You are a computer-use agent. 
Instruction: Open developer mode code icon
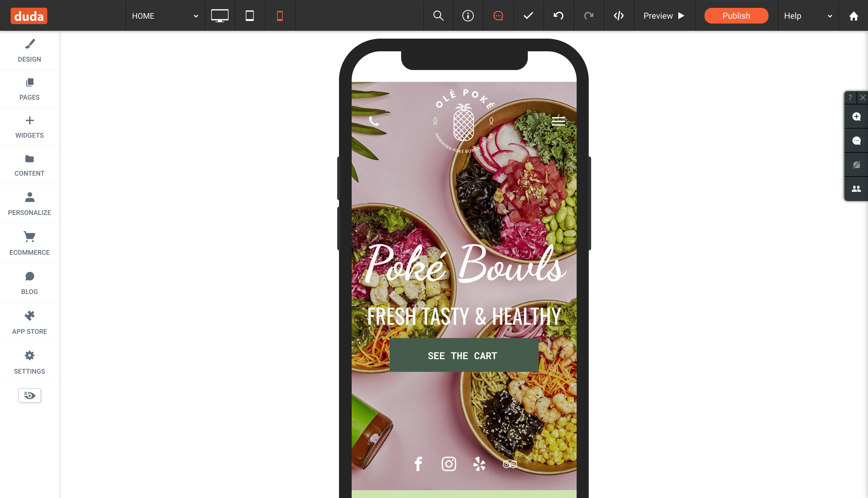pyautogui.click(x=619, y=16)
